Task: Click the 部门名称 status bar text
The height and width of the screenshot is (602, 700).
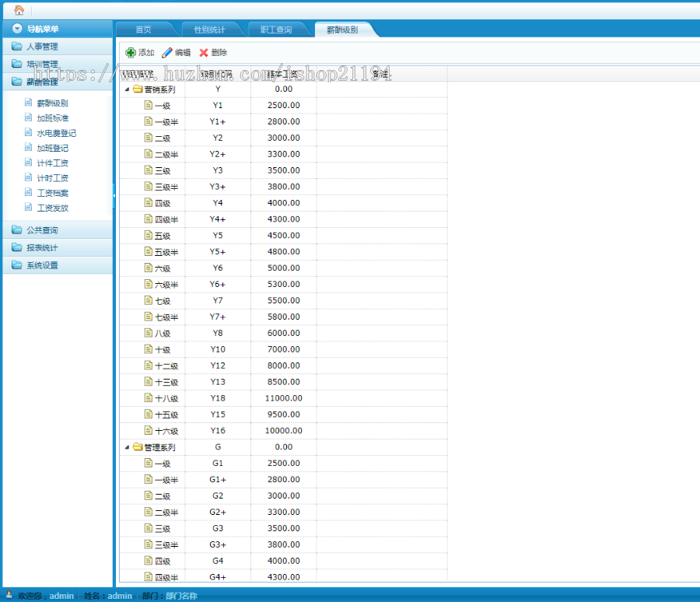Action: (181, 596)
